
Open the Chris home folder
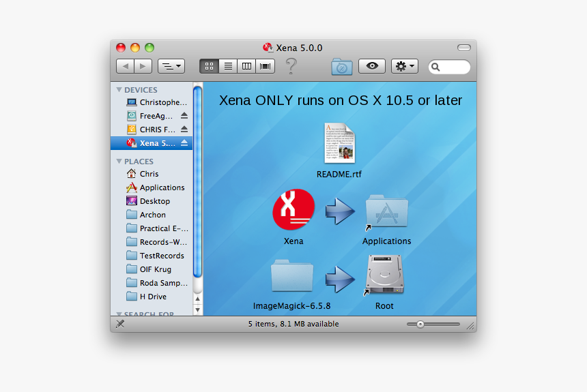(x=152, y=174)
